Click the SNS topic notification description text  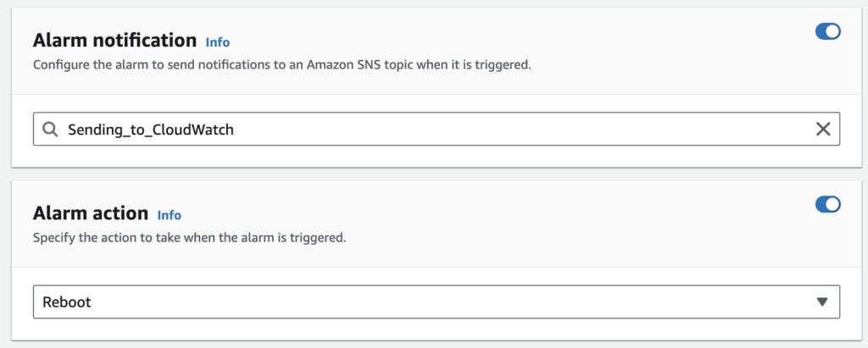click(x=281, y=65)
